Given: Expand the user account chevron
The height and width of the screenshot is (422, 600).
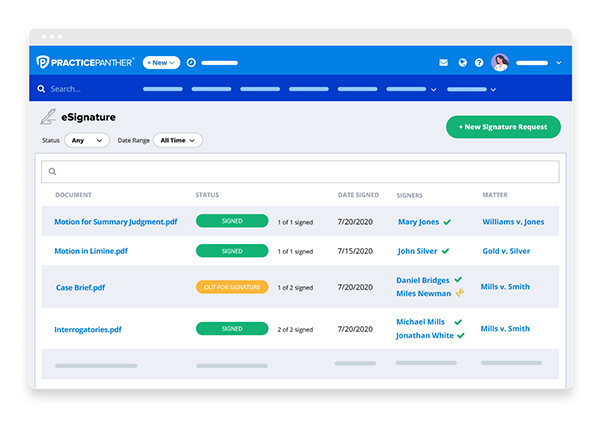Looking at the screenshot, I should coord(558,63).
